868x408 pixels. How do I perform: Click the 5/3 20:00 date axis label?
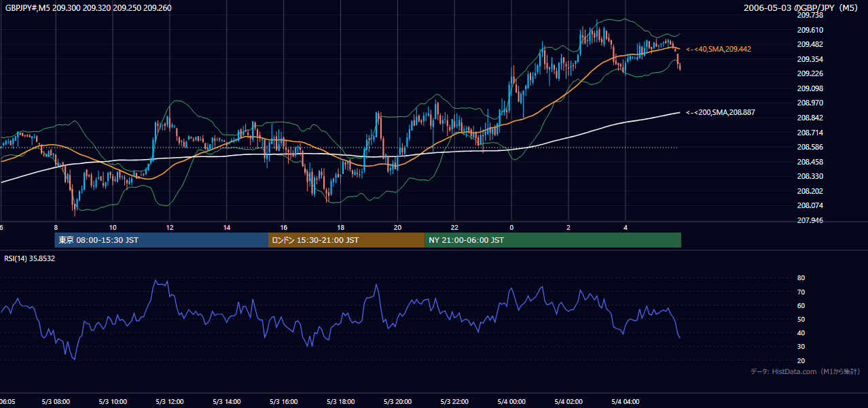398,402
